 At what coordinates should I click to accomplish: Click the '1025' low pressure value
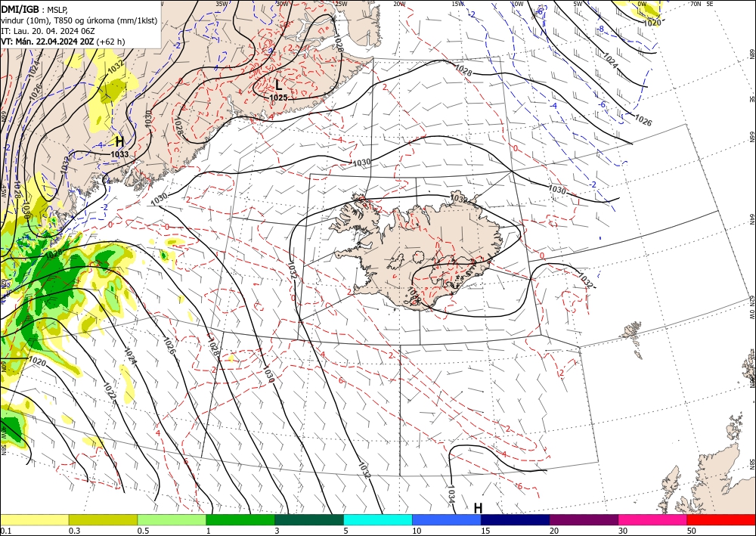click(278, 98)
